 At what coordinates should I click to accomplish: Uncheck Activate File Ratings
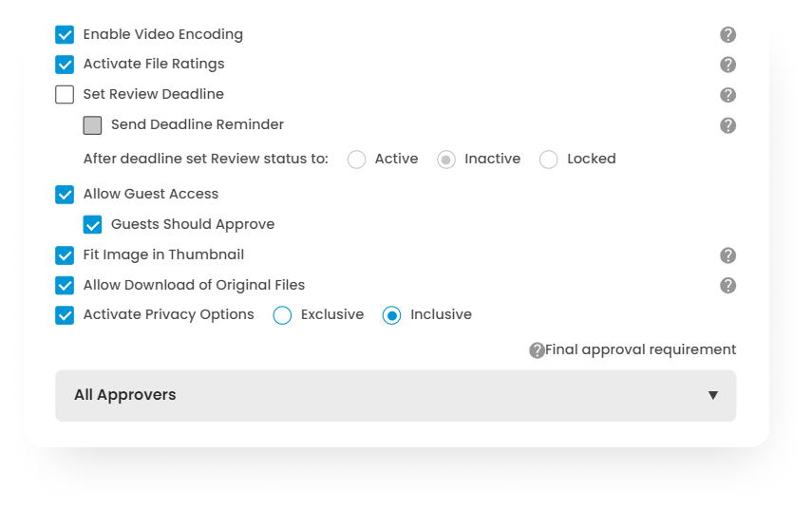(65, 65)
